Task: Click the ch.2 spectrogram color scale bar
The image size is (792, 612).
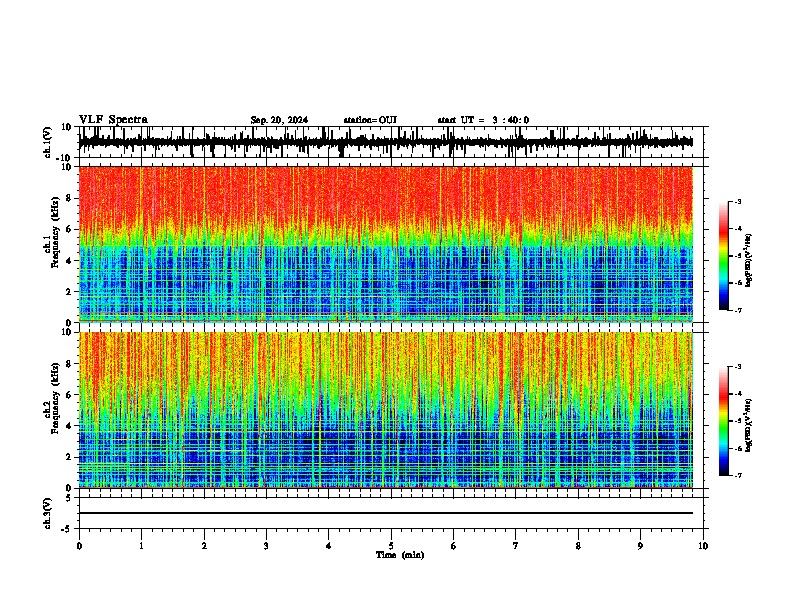Action: tap(723, 421)
